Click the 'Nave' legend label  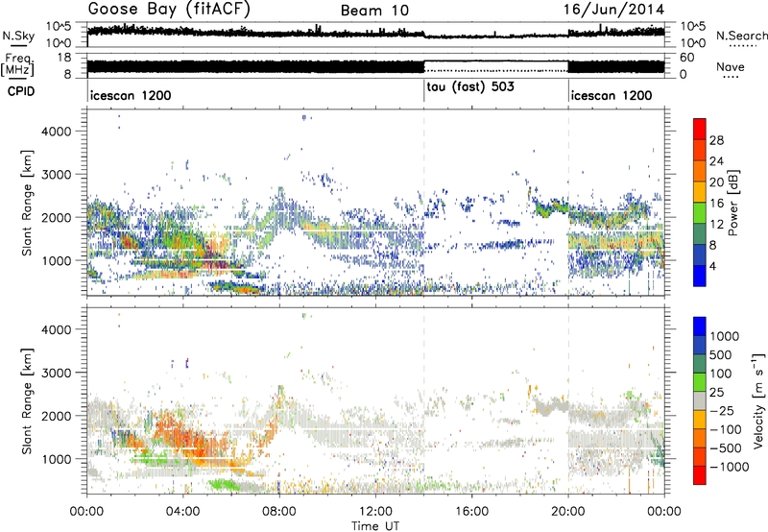click(731, 66)
